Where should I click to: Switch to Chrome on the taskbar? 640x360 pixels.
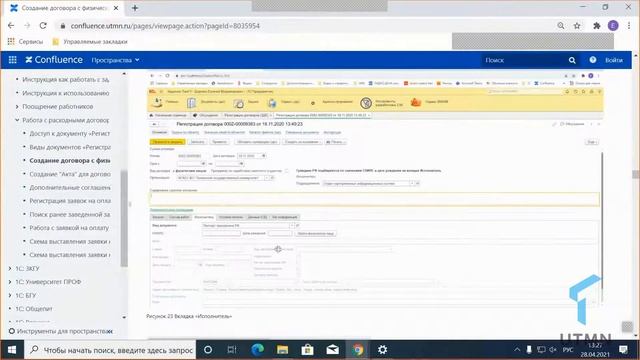[358, 350]
